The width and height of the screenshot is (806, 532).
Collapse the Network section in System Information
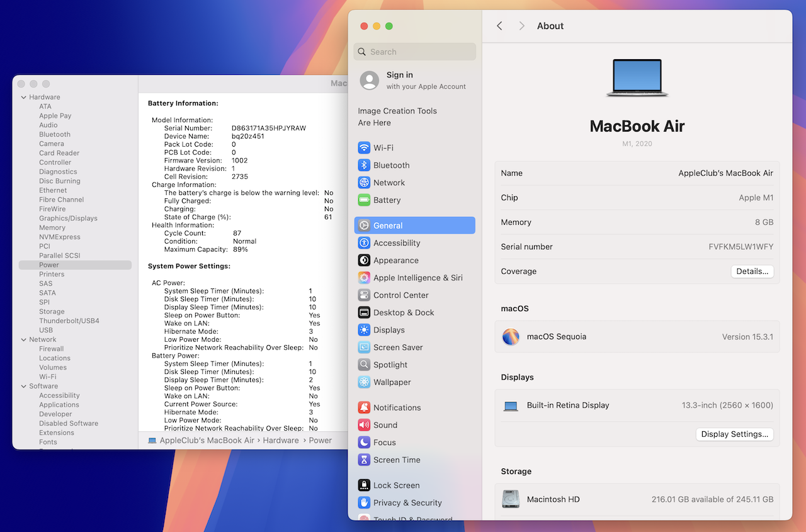[24, 340]
